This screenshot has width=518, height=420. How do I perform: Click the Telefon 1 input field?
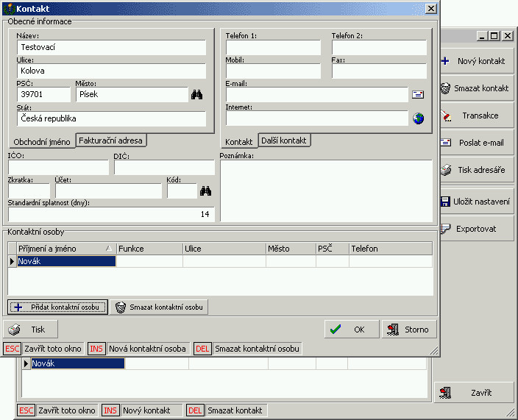click(273, 48)
